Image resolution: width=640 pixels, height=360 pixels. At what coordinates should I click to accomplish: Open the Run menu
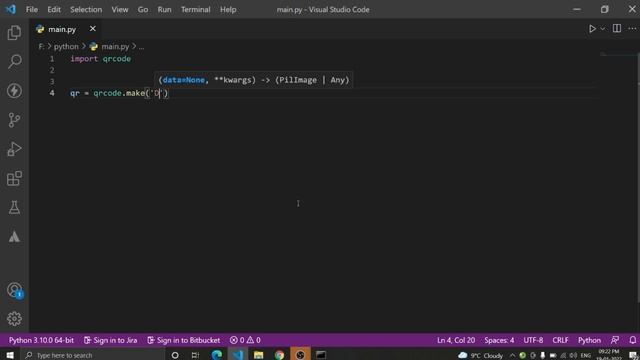point(164,9)
